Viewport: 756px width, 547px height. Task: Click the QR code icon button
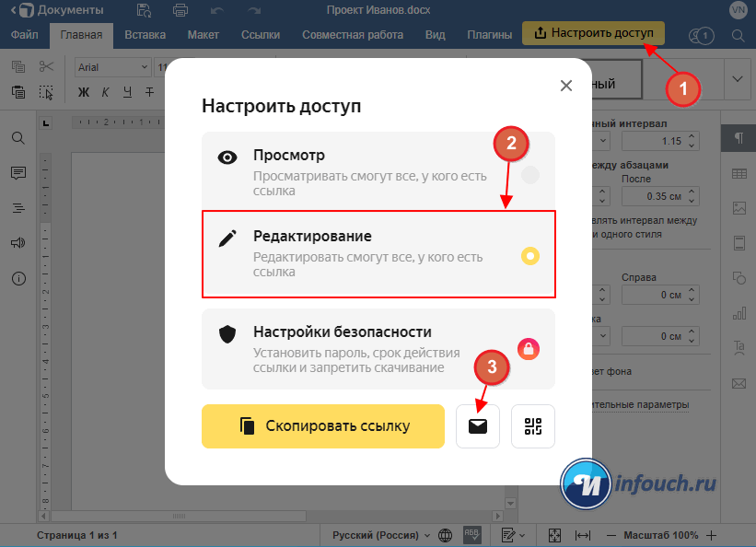point(533,425)
